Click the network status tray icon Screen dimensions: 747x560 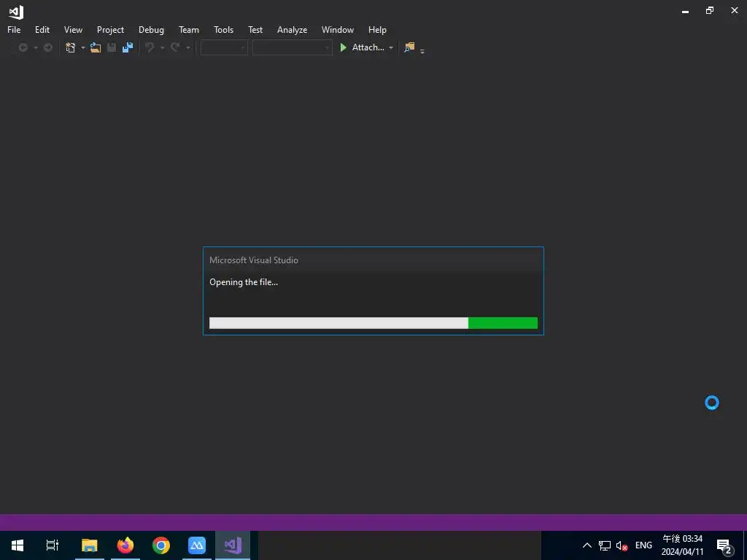[x=605, y=545]
